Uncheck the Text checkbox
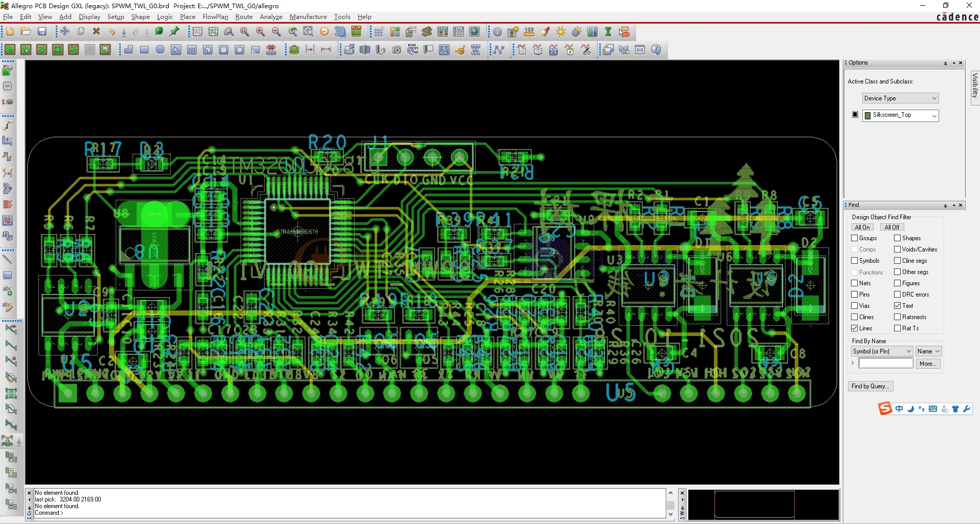Screen dimensions: 980x524 [x=897, y=306]
